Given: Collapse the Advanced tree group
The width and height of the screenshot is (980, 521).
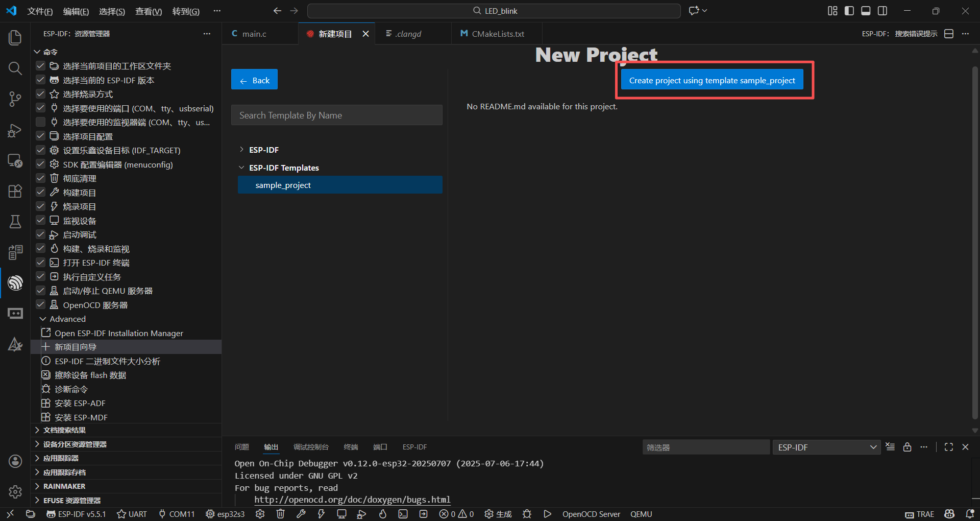Looking at the screenshot, I should pyautogui.click(x=43, y=319).
